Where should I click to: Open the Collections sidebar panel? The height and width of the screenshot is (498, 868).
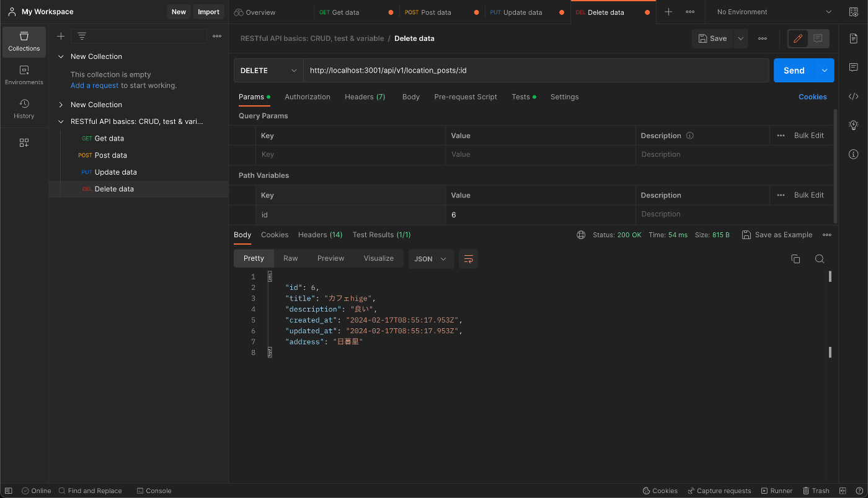tap(24, 41)
